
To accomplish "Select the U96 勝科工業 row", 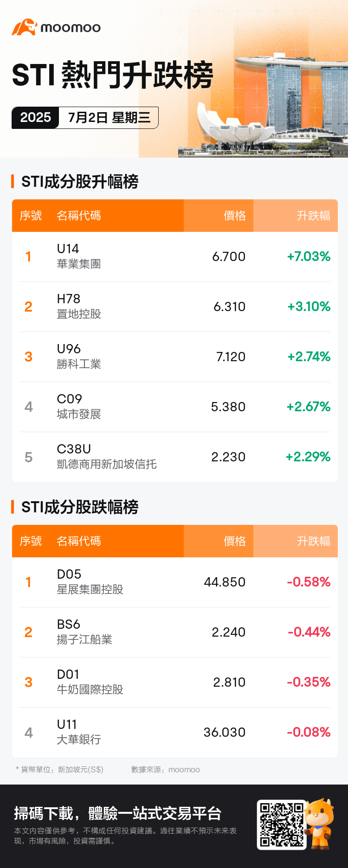I will (175, 357).
